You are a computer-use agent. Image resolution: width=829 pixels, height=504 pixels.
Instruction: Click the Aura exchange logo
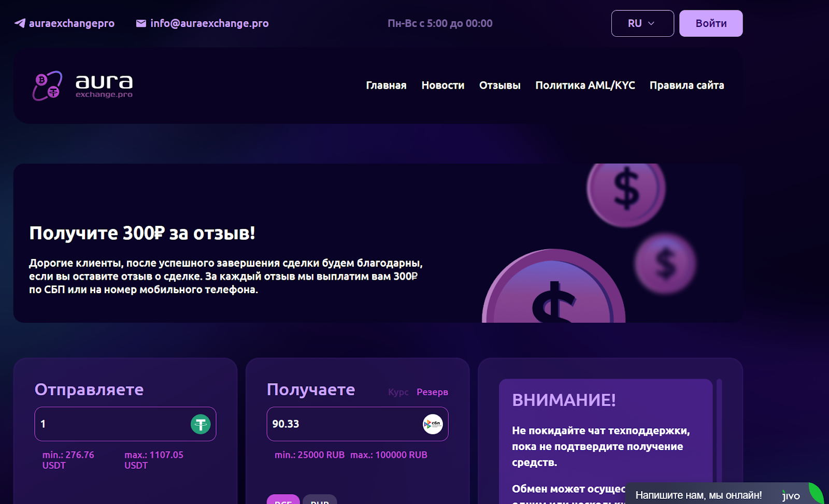83,85
